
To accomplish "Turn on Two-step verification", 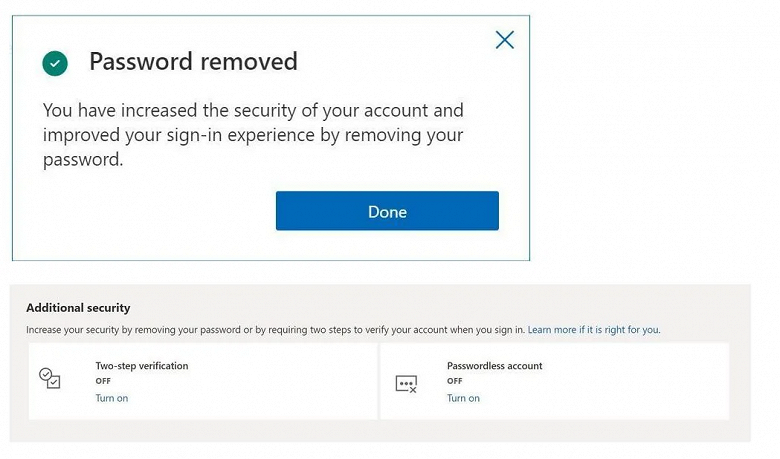I will pyautogui.click(x=112, y=398).
